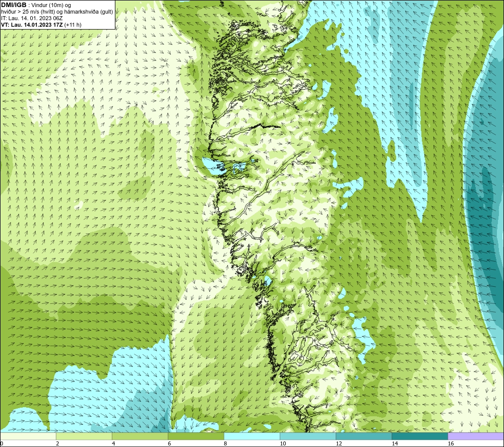
Task: Click the scale label '12' under the colorbar
Action: click(339, 444)
